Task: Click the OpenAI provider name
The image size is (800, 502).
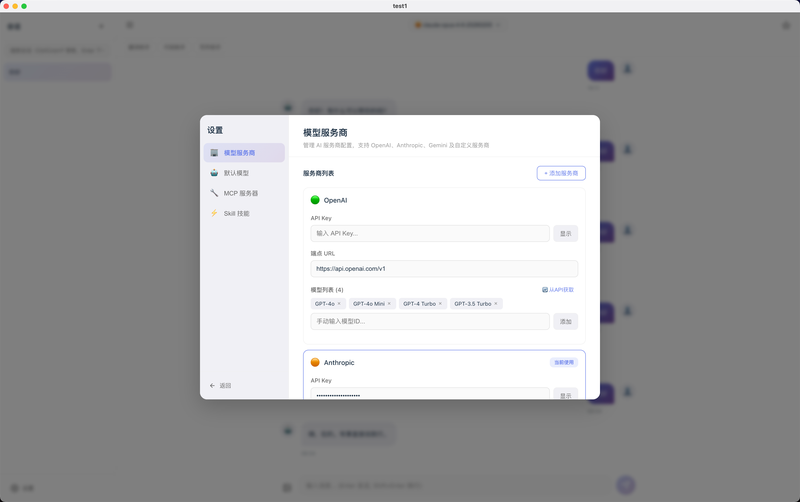Action: (335, 200)
